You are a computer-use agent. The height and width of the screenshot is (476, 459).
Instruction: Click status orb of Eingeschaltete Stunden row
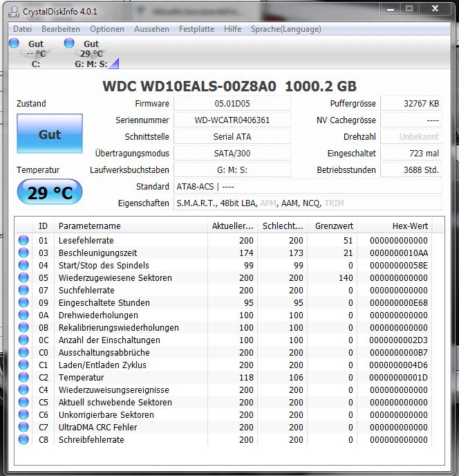24,302
